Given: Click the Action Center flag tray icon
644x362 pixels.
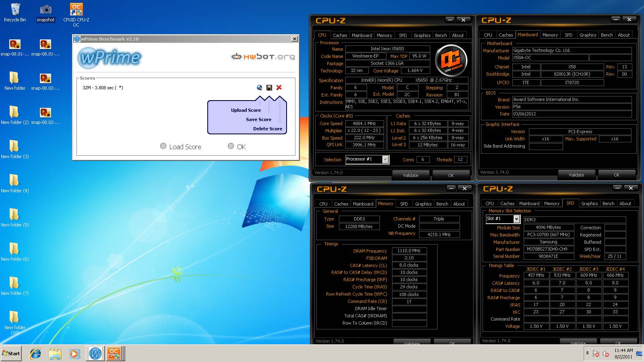Looking at the screenshot, I should [x=596, y=354].
